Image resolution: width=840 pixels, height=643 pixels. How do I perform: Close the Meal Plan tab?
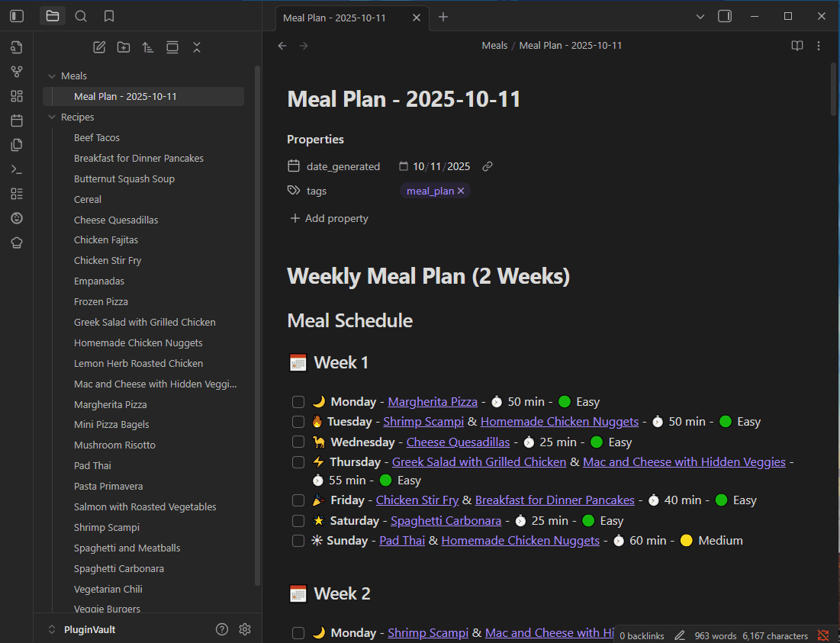coord(417,18)
